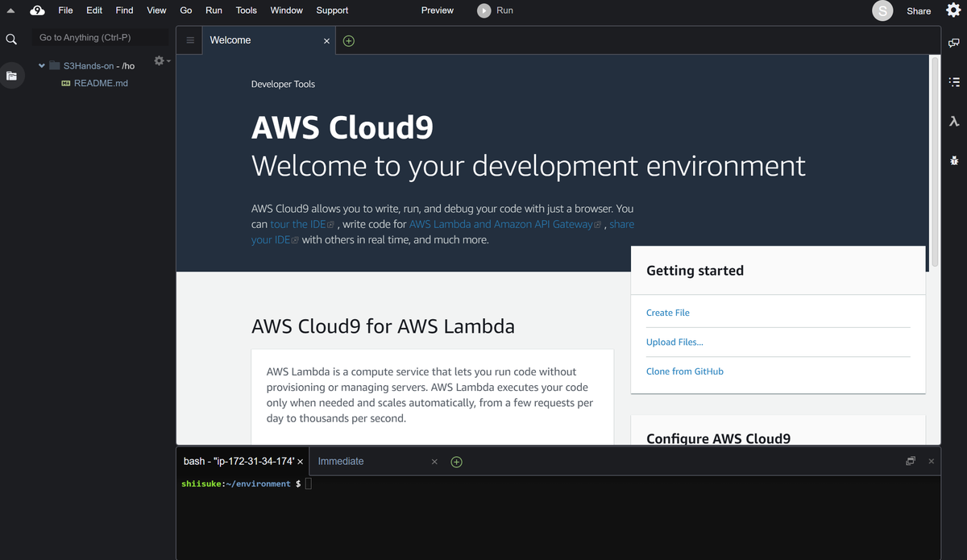The image size is (967, 560).
Task: Open the Tools menu
Action: (247, 10)
